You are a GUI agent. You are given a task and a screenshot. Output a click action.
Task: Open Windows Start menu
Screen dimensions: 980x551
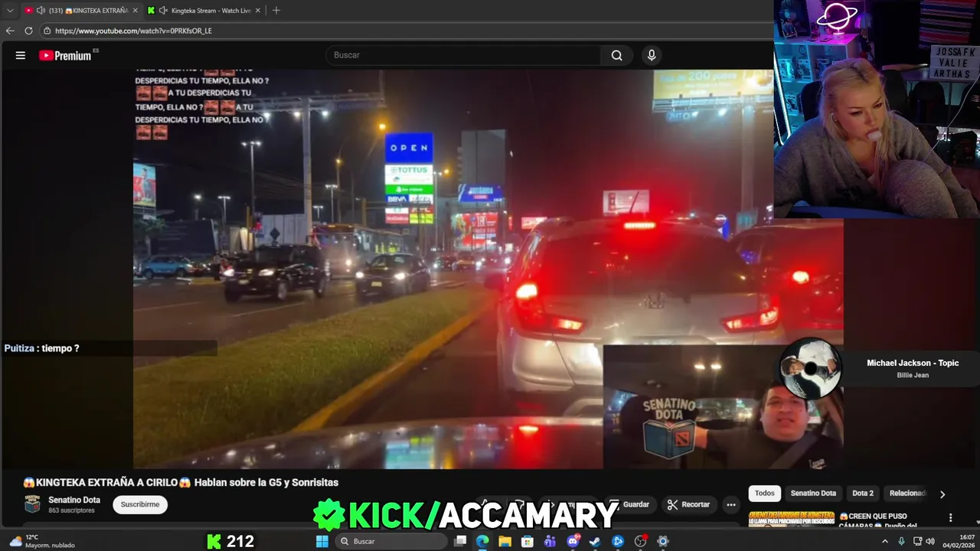click(x=322, y=541)
